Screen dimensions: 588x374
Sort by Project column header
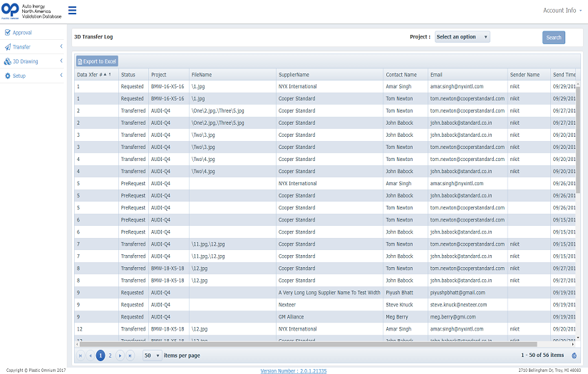tap(169, 75)
